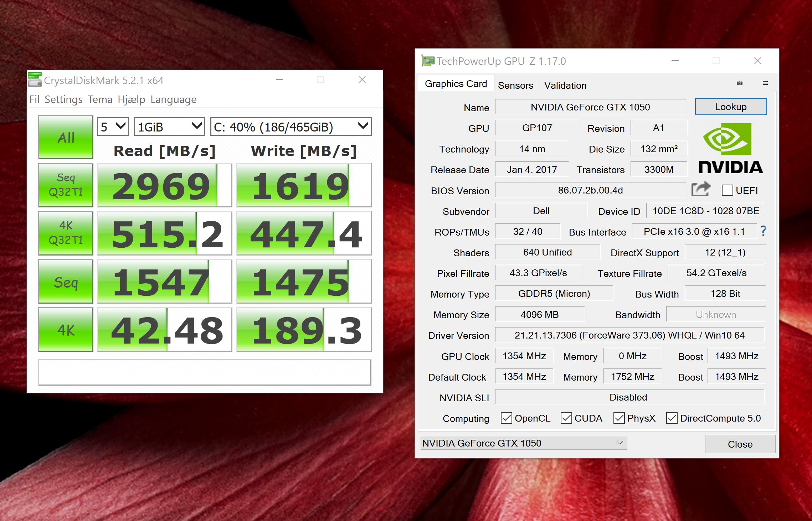Close the GPU-Z window with X

[758, 61]
